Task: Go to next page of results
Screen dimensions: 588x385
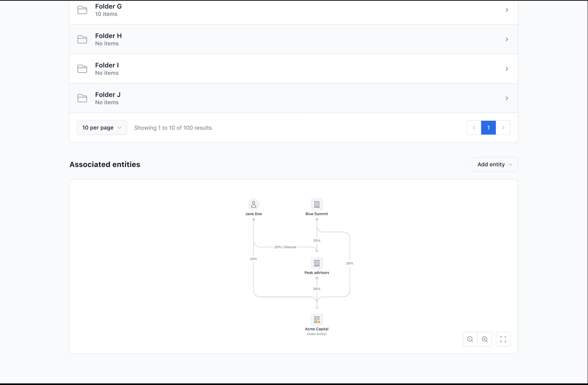Action: [503, 128]
